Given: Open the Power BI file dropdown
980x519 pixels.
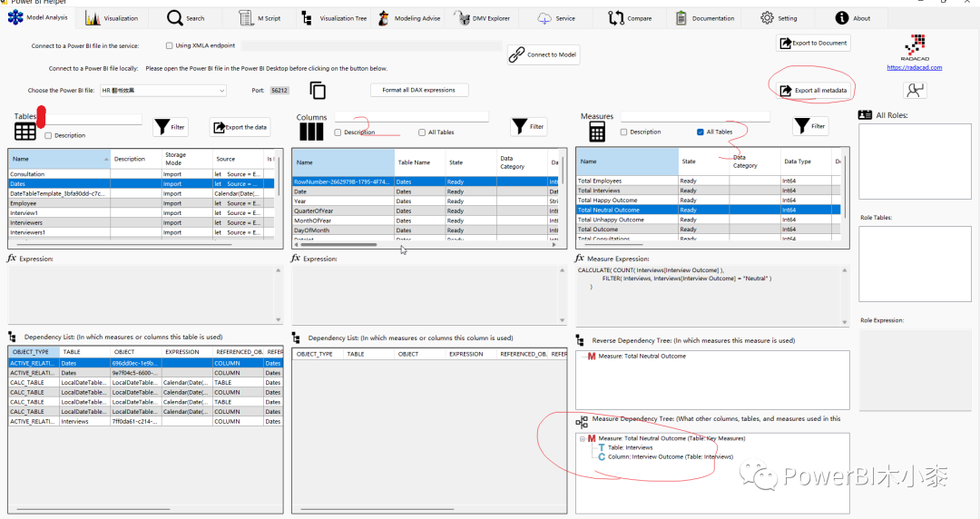Looking at the screenshot, I should point(163,91).
